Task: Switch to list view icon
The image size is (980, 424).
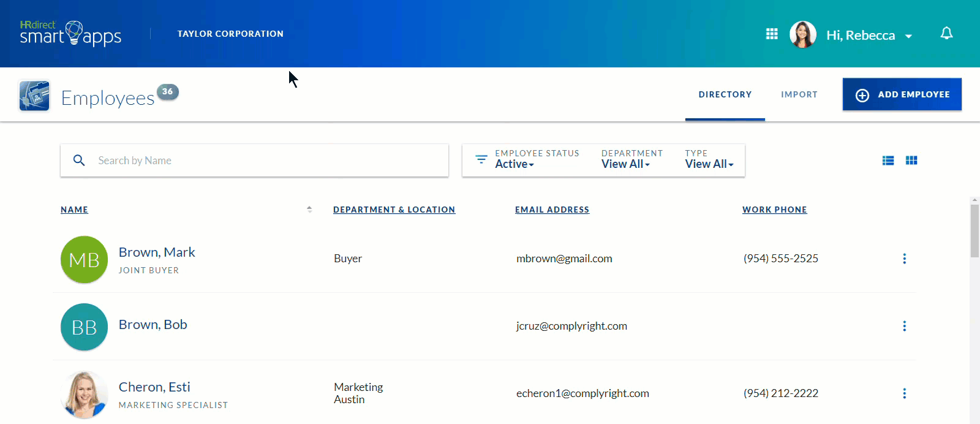Action: (888, 161)
